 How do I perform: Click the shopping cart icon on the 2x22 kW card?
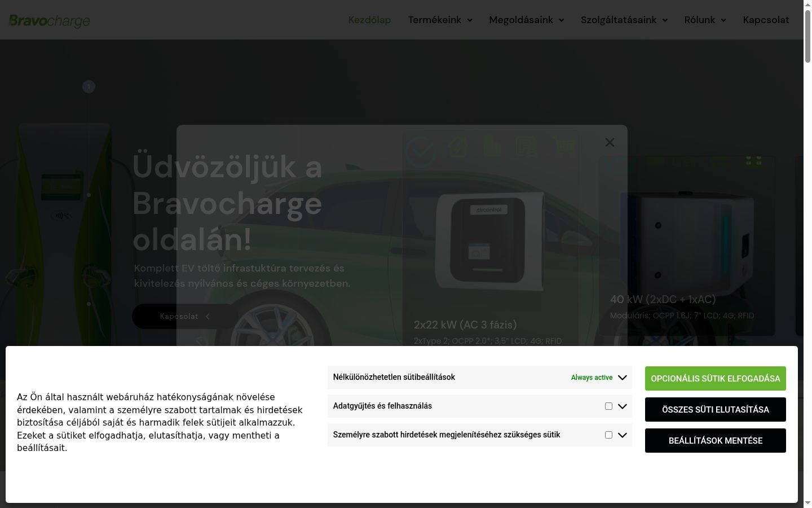(563, 148)
